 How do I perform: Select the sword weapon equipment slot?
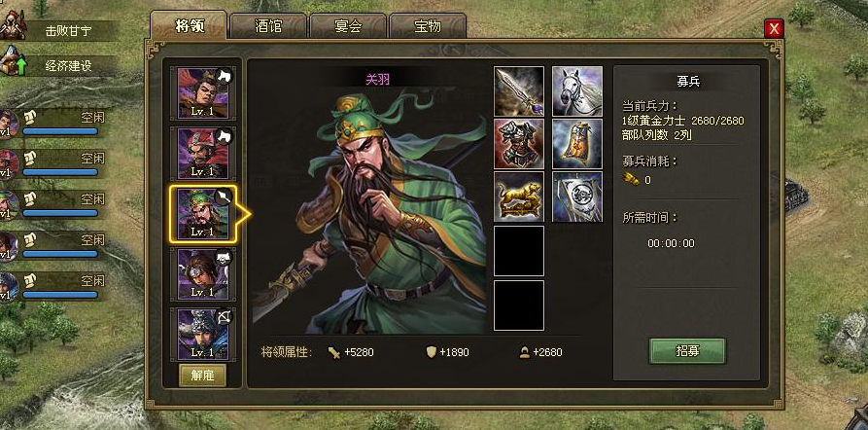tap(519, 91)
